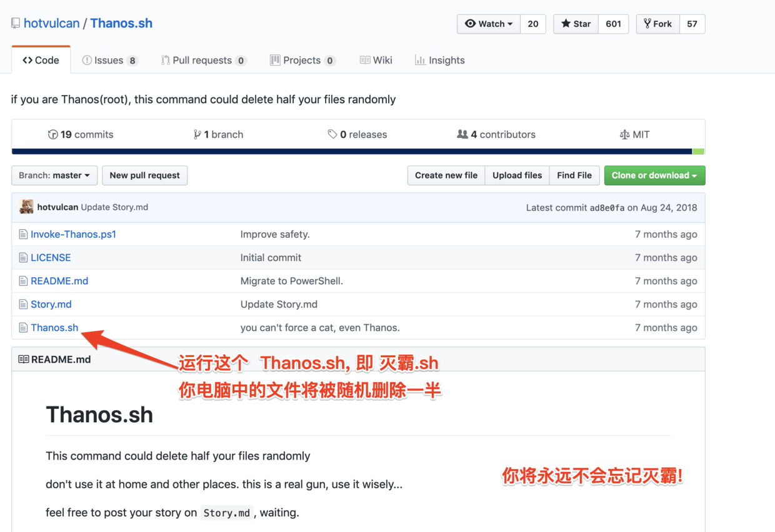Open the Projects tab
Image resolution: width=775 pixels, height=532 pixels.
(x=302, y=60)
